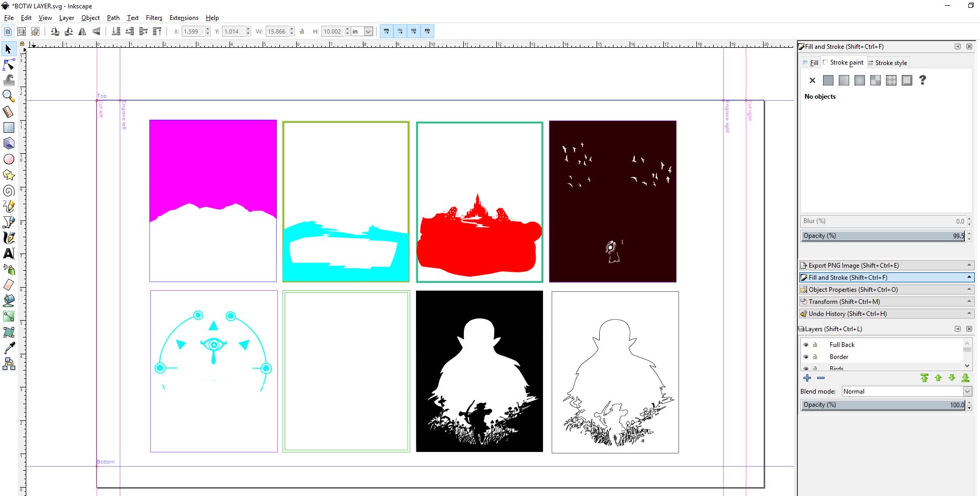The height and width of the screenshot is (496, 980).
Task: Expand Undo History panel
Action: pyautogui.click(x=887, y=313)
